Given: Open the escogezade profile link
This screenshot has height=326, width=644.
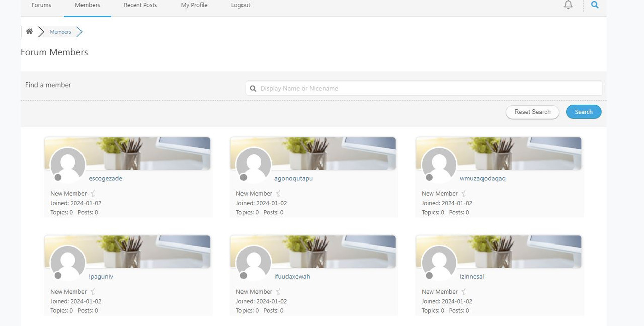Looking at the screenshot, I should click(x=106, y=178).
